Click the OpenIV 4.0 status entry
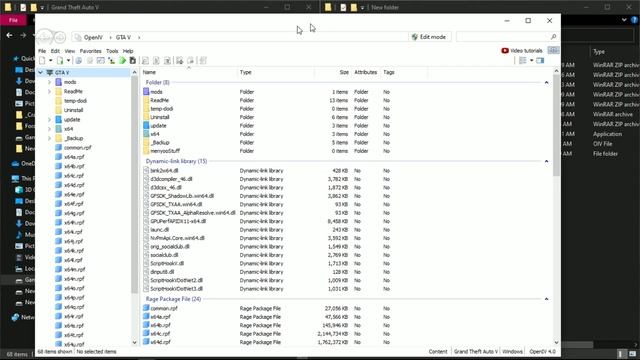 [x=542, y=352]
